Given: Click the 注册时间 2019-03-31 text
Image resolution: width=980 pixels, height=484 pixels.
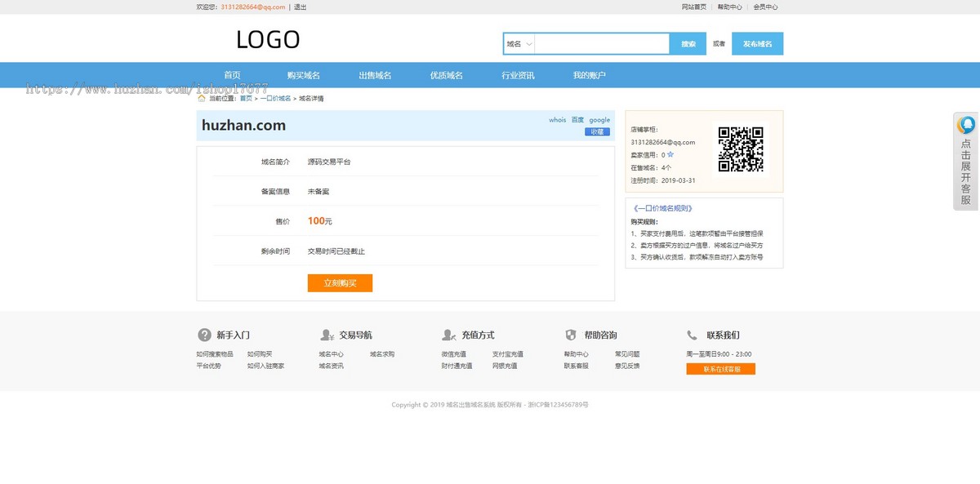Looking at the screenshot, I should pyautogui.click(x=663, y=180).
